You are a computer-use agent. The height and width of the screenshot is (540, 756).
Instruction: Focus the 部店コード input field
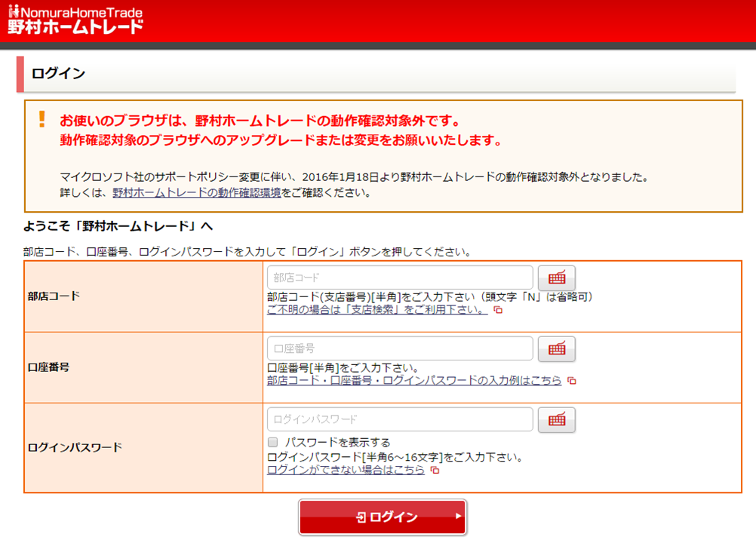400,278
